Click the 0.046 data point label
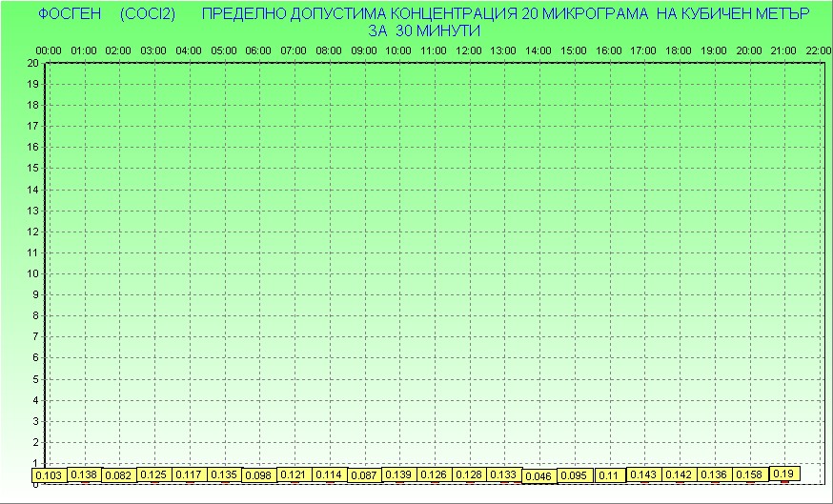 pyautogui.click(x=538, y=476)
